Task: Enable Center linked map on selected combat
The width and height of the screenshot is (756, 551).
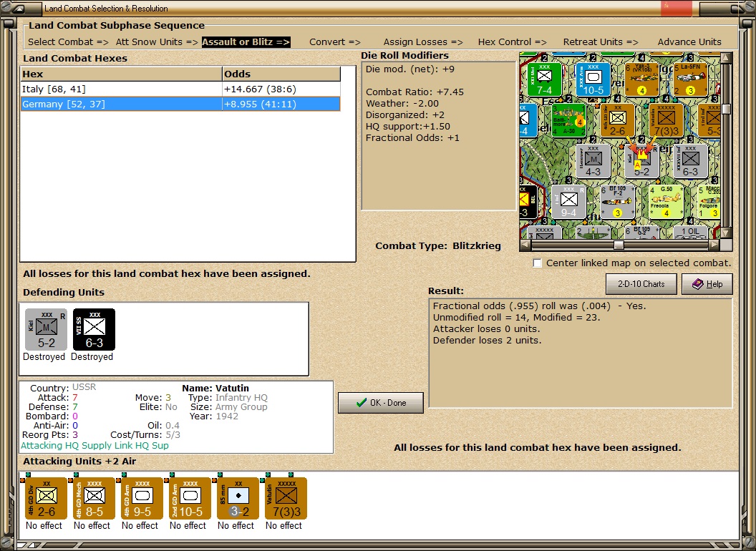Action: 537,263
